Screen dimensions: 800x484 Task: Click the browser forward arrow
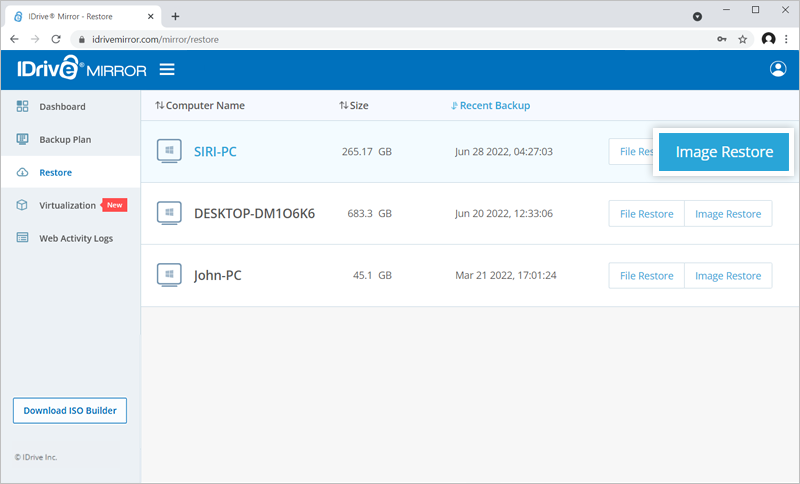point(35,39)
